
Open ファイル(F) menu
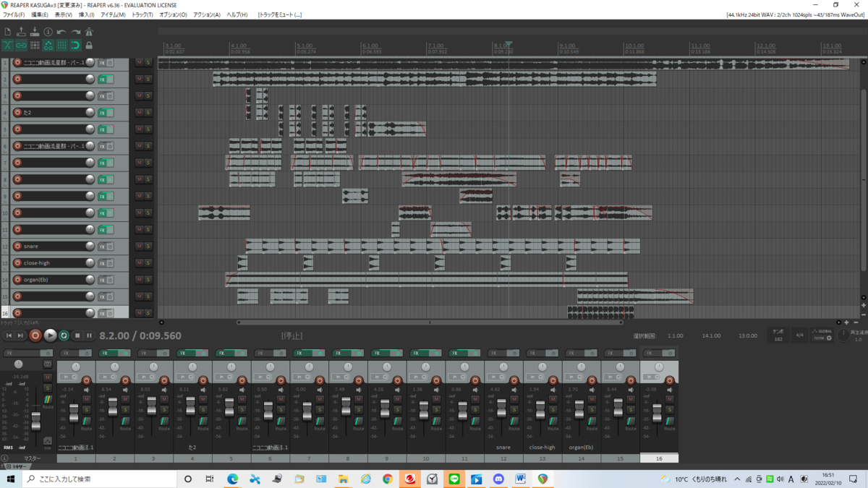point(14,14)
